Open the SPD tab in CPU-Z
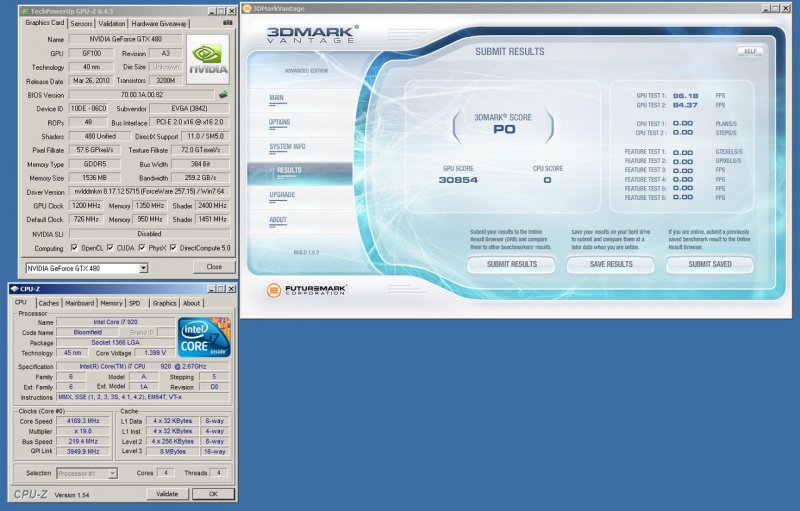 pos(135,303)
